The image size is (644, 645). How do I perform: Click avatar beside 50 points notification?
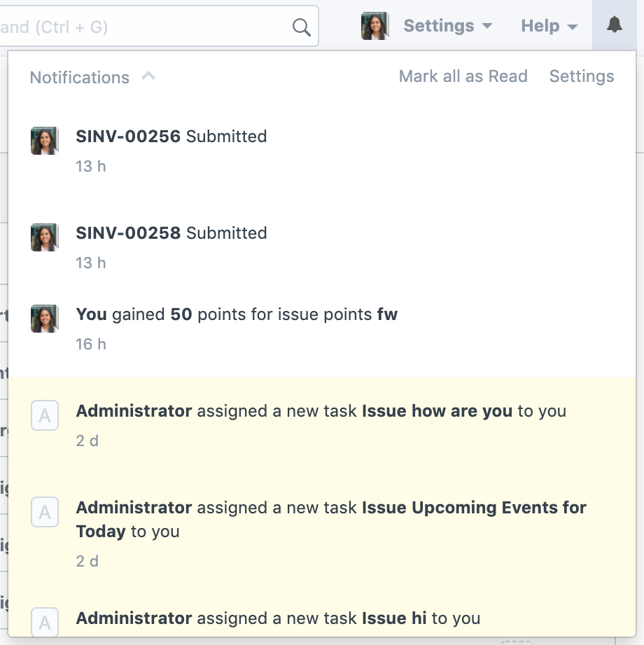click(45, 319)
